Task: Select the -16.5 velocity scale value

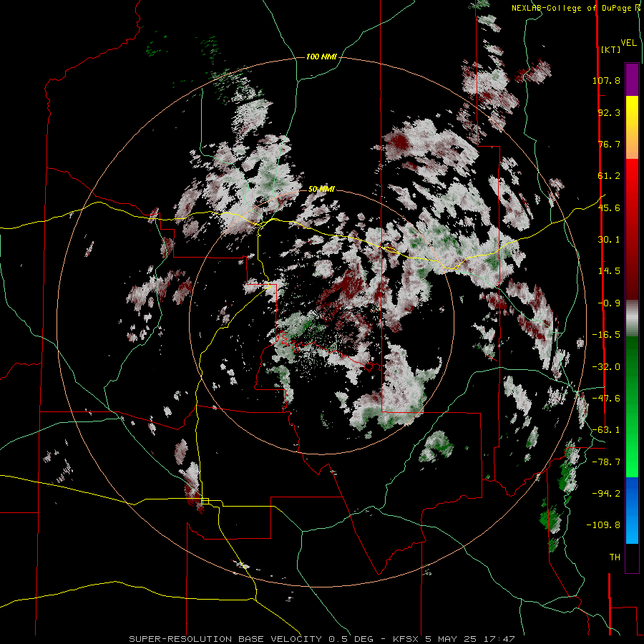Action: [606, 335]
